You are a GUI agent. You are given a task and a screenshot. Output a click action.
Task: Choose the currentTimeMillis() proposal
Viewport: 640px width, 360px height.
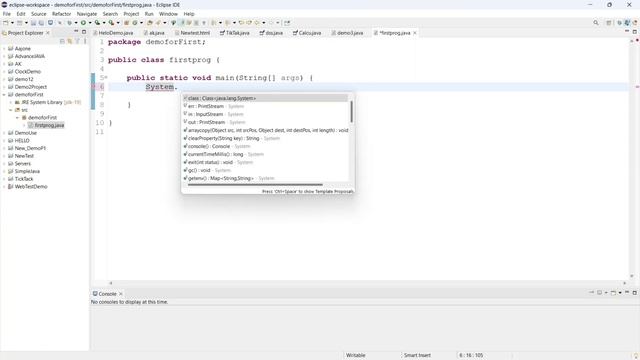tap(265, 154)
